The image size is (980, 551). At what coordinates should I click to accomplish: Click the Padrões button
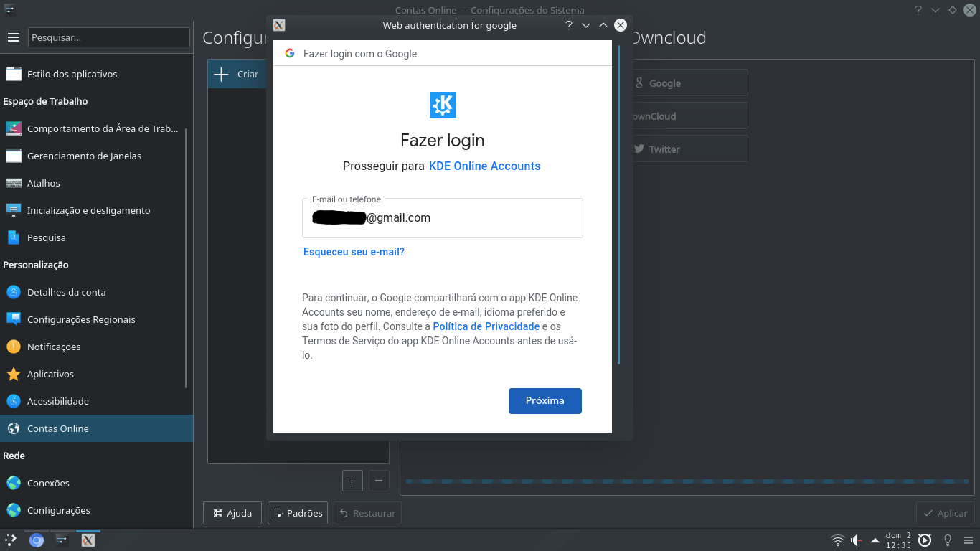(x=298, y=513)
